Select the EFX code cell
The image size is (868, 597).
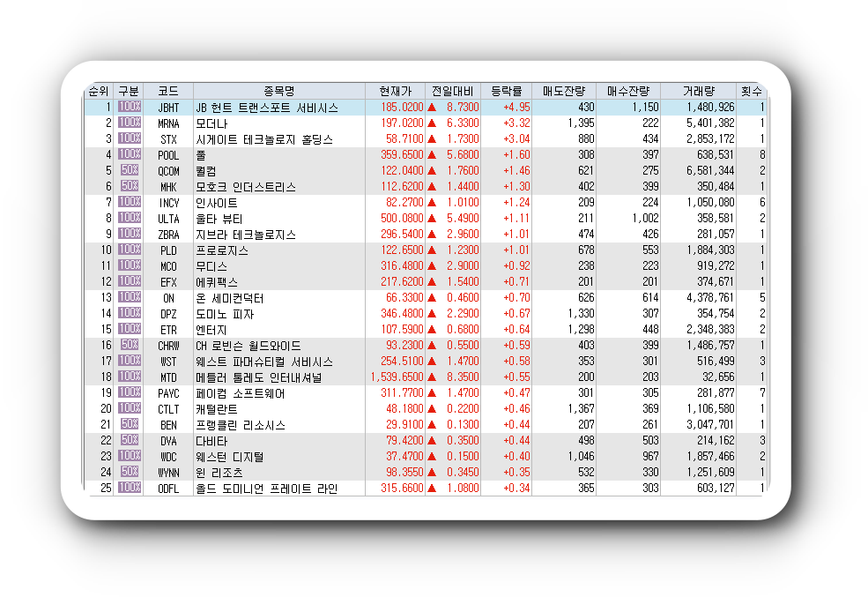coord(168,282)
